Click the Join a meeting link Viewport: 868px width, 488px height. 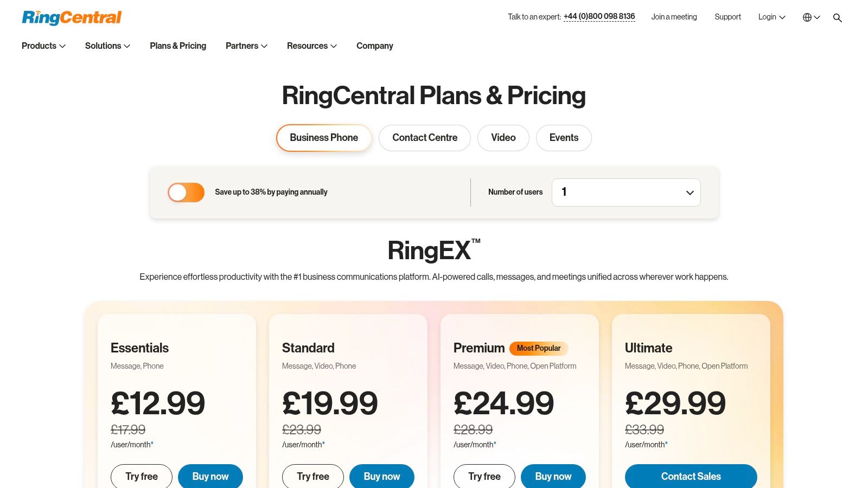point(674,17)
